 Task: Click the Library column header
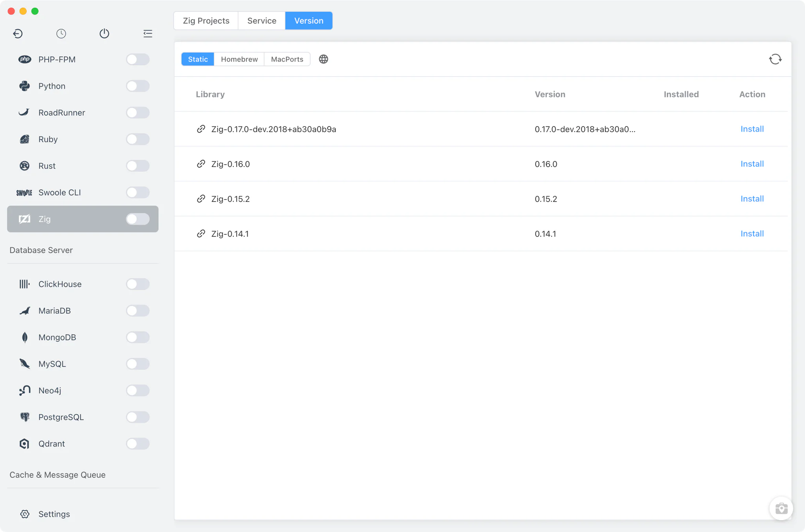(x=210, y=94)
